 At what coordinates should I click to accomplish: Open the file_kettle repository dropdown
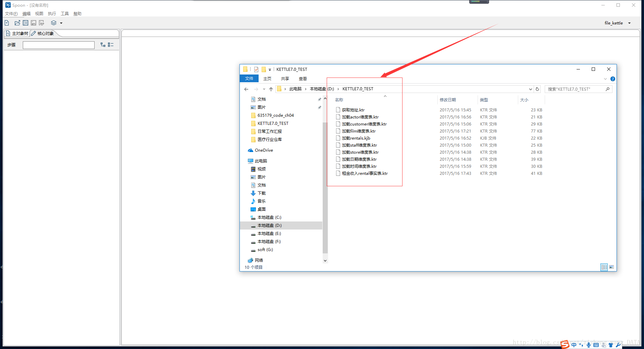tap(629, 23)
